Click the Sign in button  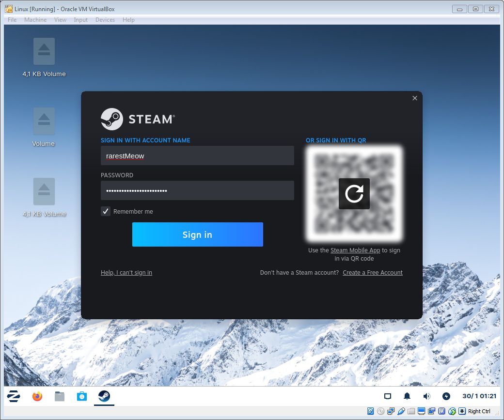click(197, 234)
